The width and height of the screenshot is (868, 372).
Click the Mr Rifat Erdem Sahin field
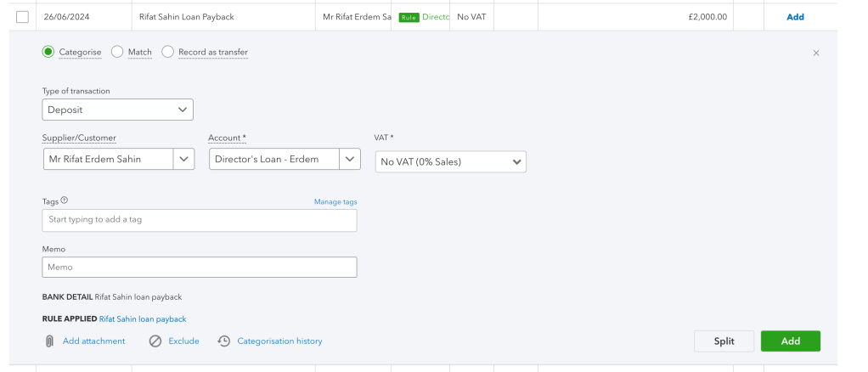click(x=109, y=159)
